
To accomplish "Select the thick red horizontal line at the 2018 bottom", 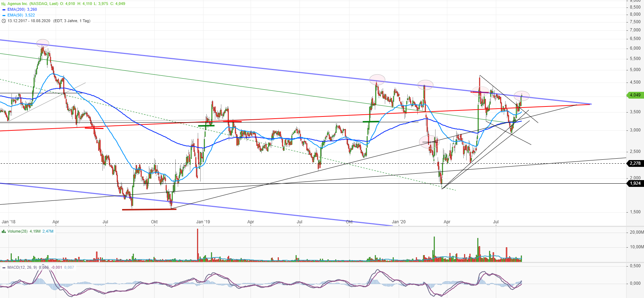I will (x=149, y=209).
